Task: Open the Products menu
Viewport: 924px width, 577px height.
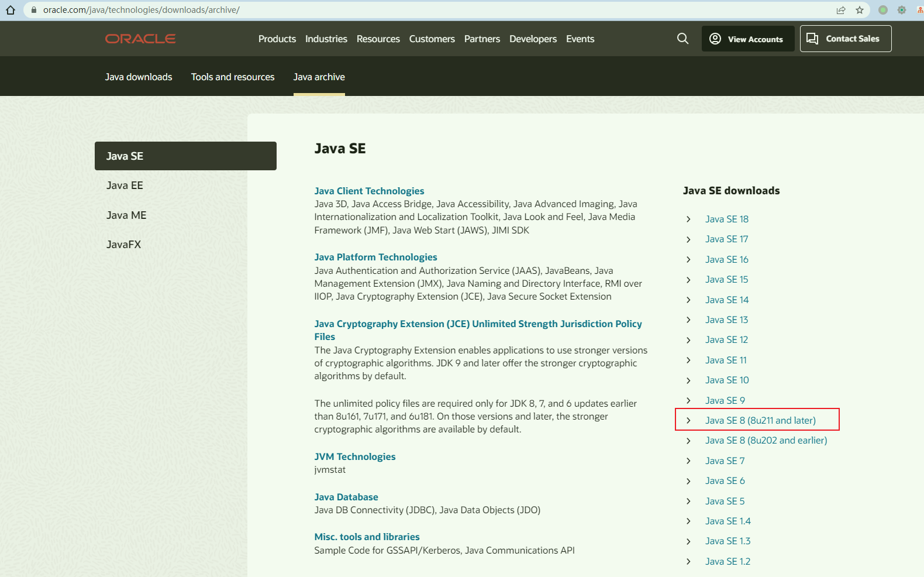Action: click(277, 39)
